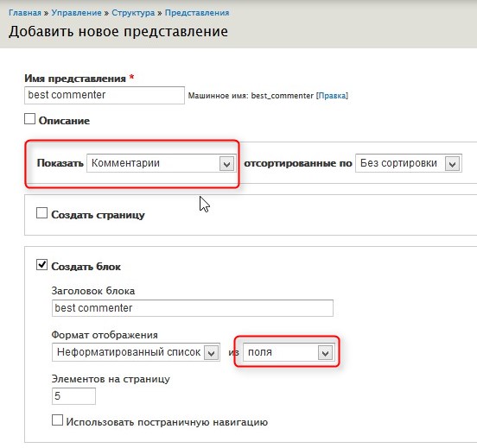Image resolution: width=477 pixels, height=448 pixels.
Task: Open the Главная breadcrumb link
Action: (x=25, y=13)
